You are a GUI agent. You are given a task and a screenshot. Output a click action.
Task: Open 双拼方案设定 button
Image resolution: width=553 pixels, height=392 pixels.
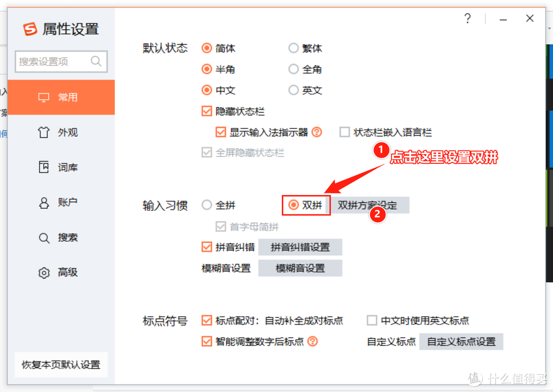[370, 205]
